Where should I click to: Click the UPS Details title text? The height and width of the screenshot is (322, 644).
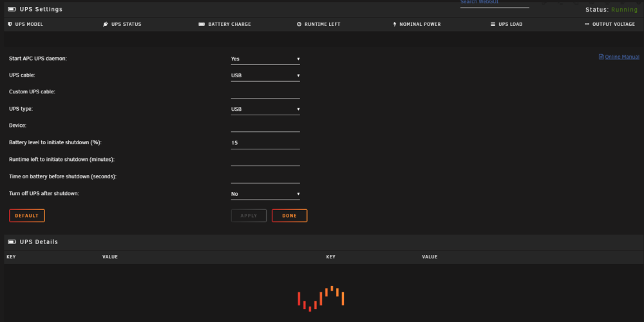(39, 242)
